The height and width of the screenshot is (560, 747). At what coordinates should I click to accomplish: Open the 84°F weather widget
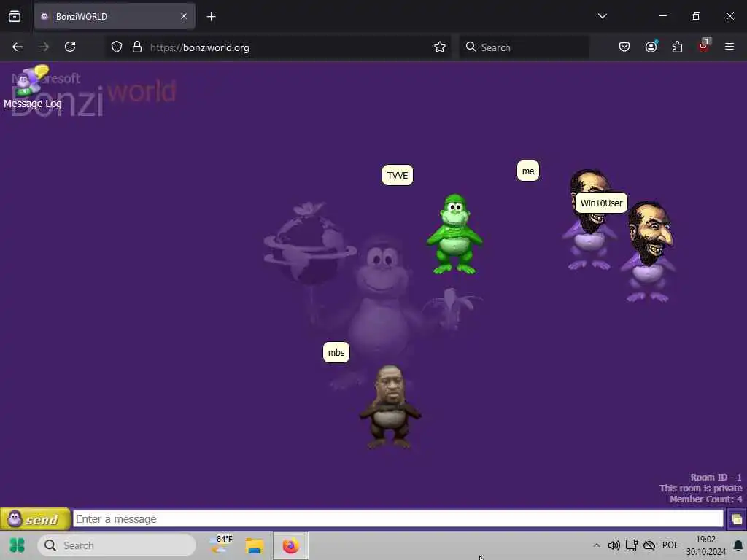221,545
